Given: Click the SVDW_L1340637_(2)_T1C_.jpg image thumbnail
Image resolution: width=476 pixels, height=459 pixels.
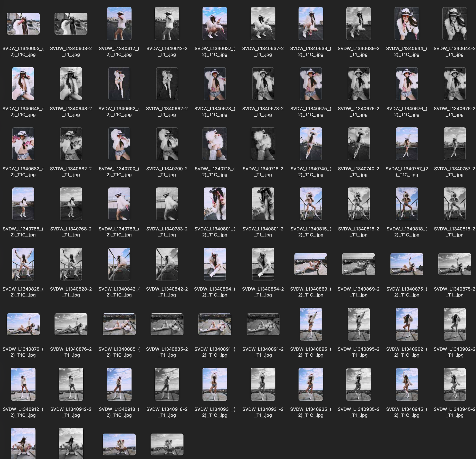Looking at the screenshot, I should (215, 24).
